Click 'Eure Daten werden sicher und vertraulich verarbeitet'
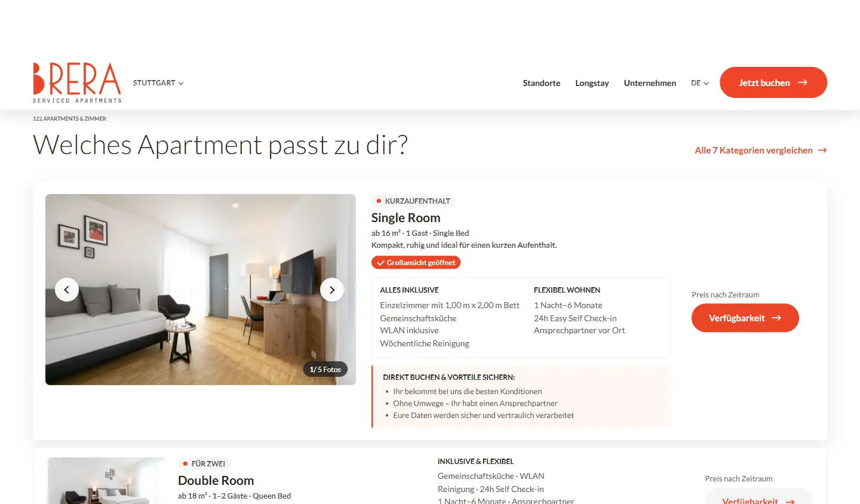860x504 pixels. (483, 416)
